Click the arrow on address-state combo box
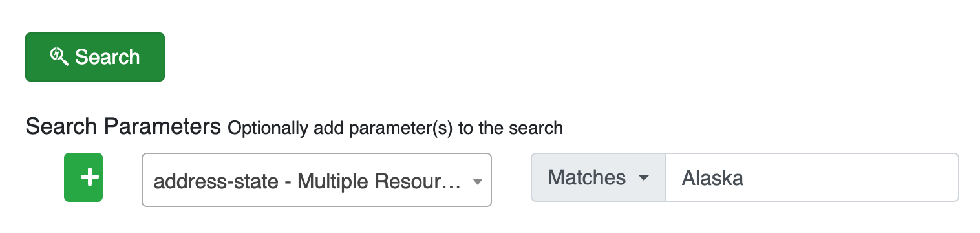Image resolution: width=980 pixels, height=233 pixels. pos(477,181)
